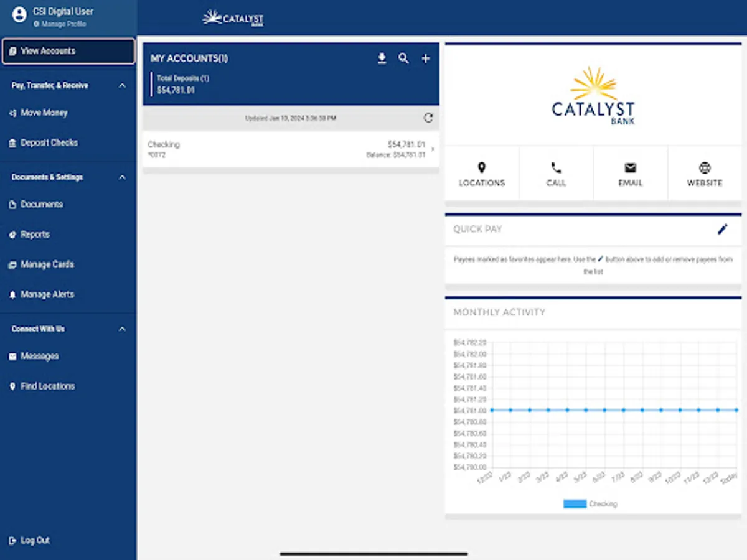Screen dimensions: 747x560
Task: Collapse the Pay, Transfer, & Receive section
Action: [122, 85]
